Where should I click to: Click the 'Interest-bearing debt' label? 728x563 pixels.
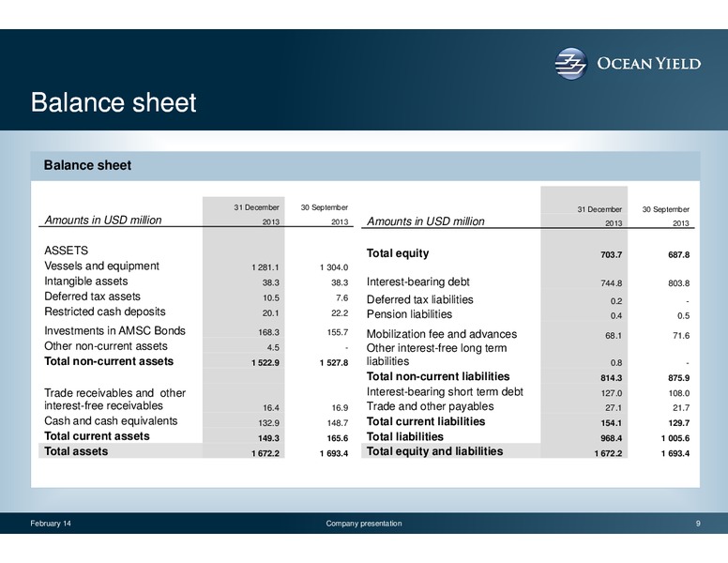pyautogui.click(x=417, y=281)
